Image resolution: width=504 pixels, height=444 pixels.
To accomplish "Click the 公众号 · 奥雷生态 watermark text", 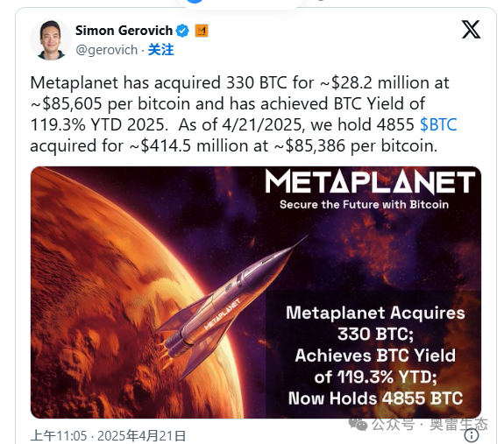I will tap(430, 425).
